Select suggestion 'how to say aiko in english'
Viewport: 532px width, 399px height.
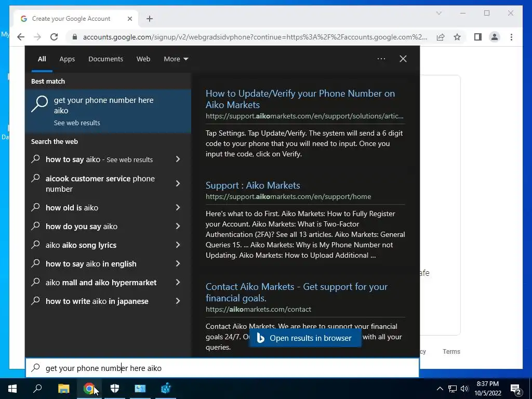[91, 263]
